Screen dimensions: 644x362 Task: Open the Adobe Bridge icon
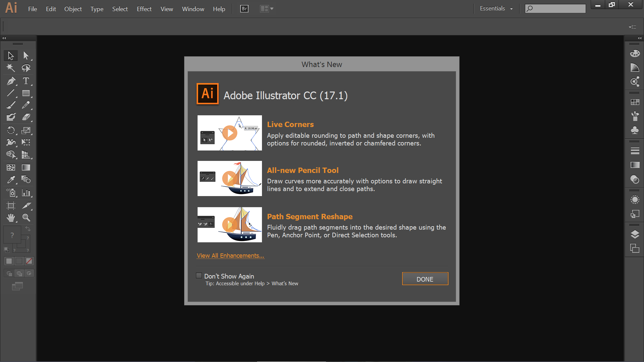244,9
